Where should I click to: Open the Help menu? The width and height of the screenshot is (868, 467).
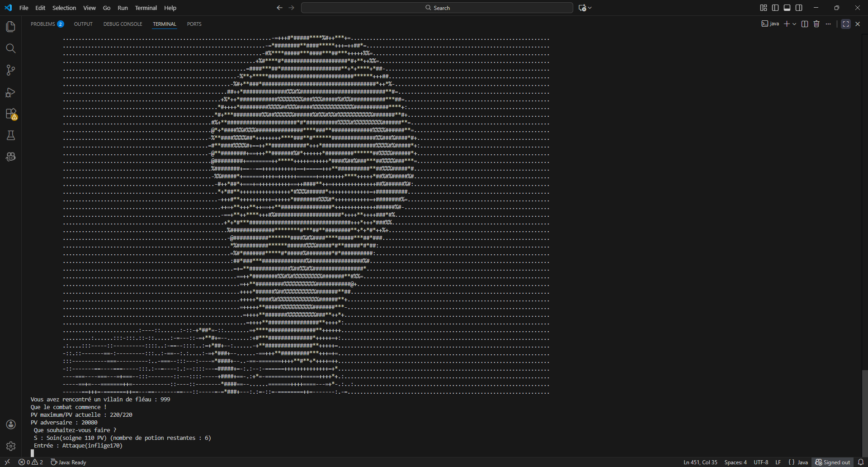coord(170,8)
